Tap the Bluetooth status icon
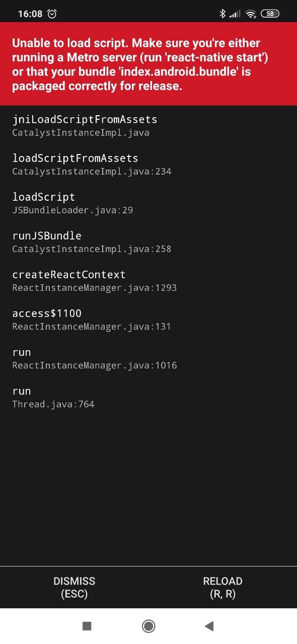 [x=222, y=14]
